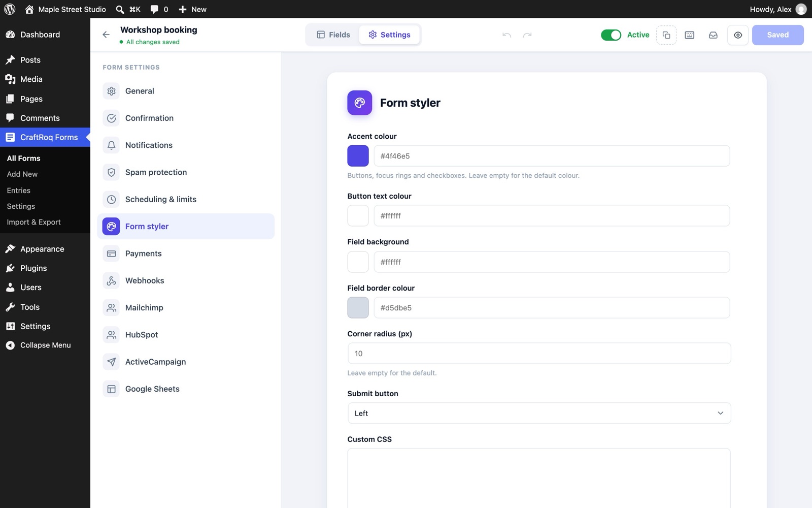Click the Webhooks icon

click(x=111, y=280)
